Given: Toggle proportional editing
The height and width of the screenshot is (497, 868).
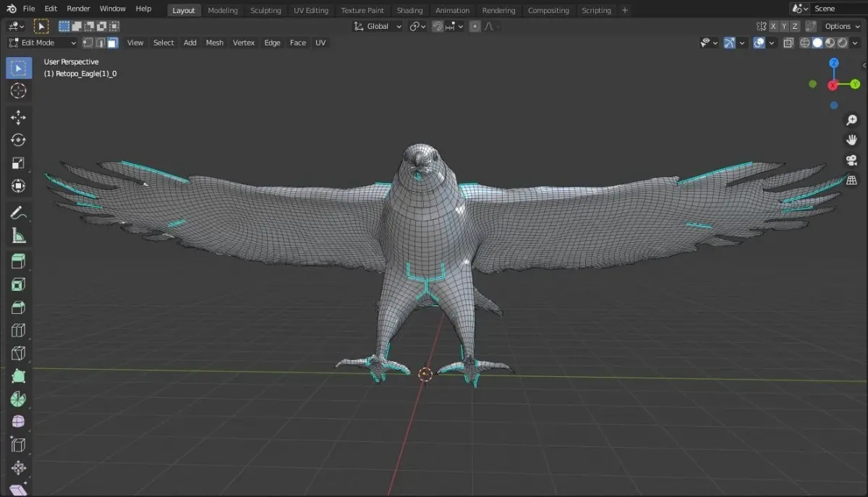Looking at the screenshot, I should [475, 26].
